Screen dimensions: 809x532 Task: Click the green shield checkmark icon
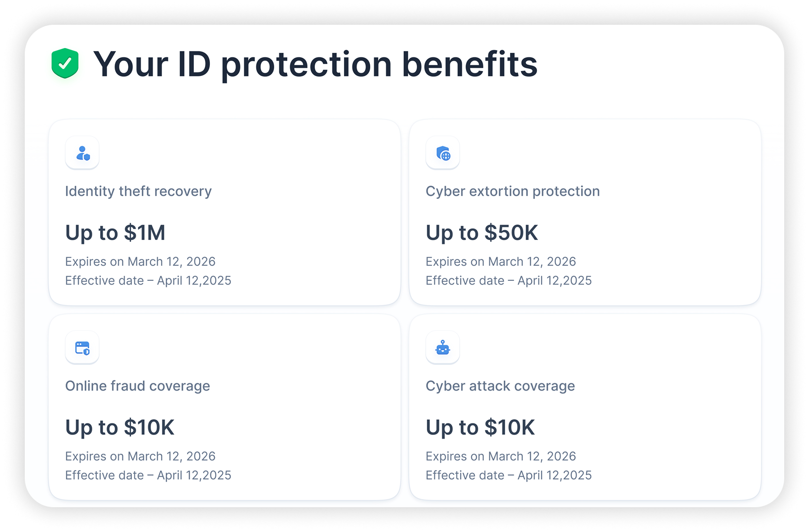65,63
